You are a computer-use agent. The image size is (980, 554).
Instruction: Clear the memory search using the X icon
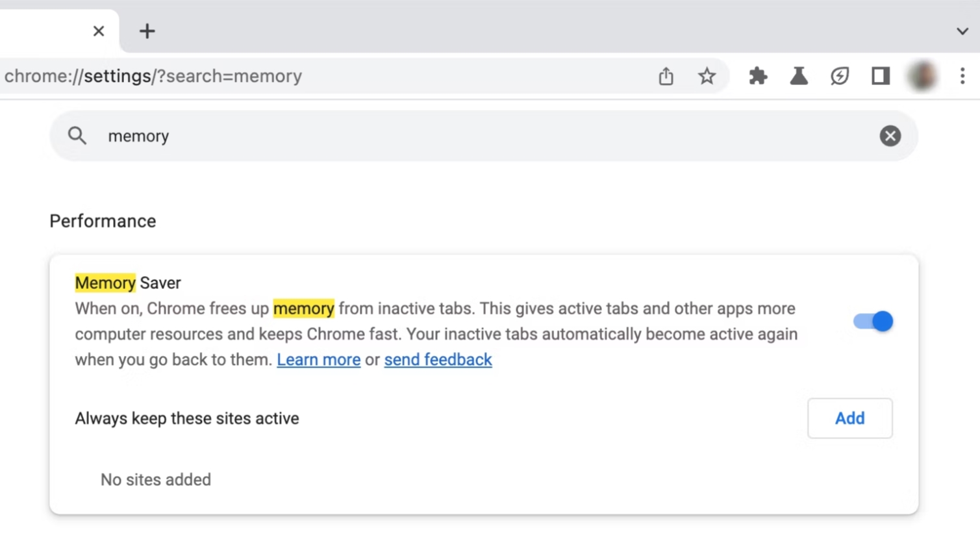click(890, 136)
